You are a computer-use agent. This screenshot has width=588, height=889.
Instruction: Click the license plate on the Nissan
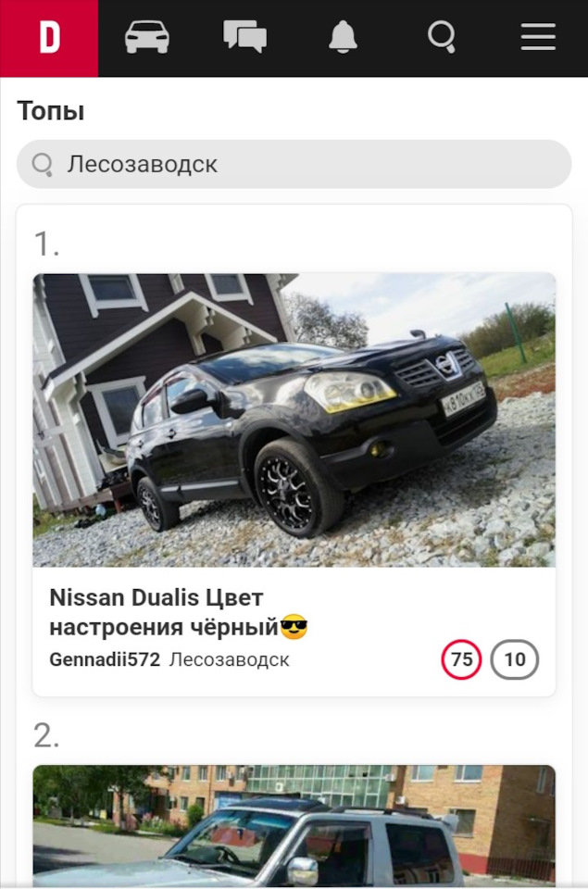(464, 398)
